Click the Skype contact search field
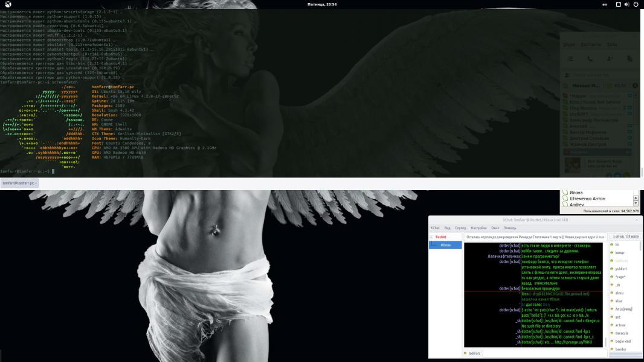This screenshot has width=644, height=362. pos(601,75)
